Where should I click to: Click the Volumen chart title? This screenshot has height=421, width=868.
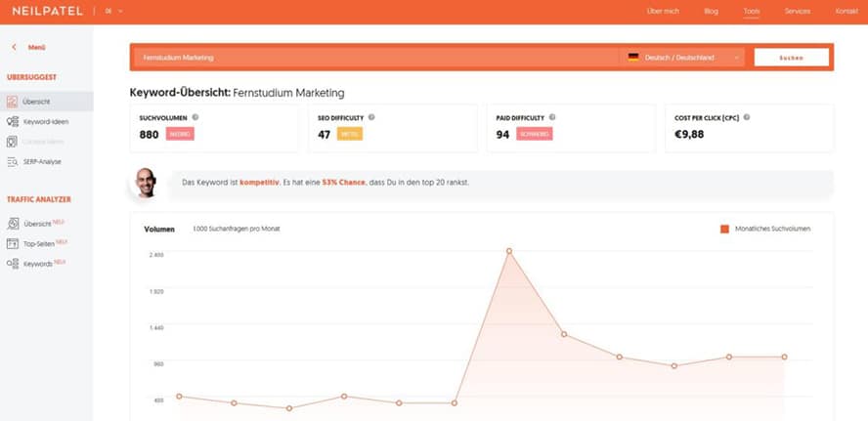tap(159, 229)
